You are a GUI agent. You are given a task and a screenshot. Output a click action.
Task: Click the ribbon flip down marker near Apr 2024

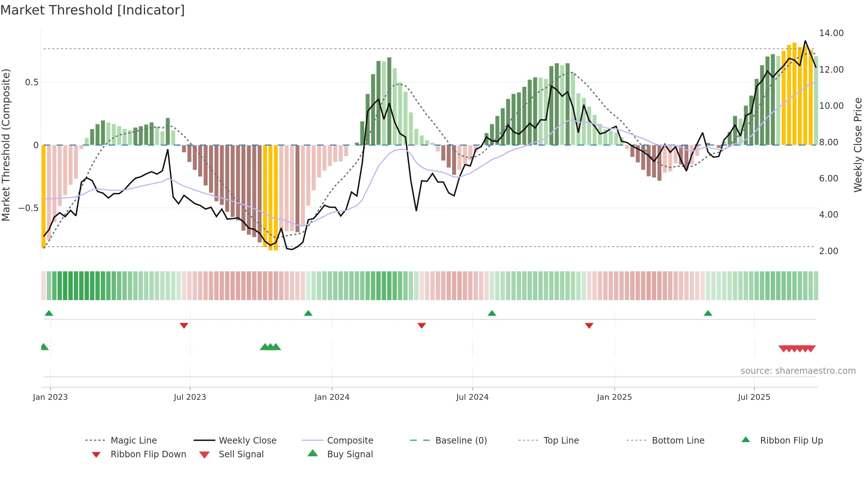(x=422, y=326)
